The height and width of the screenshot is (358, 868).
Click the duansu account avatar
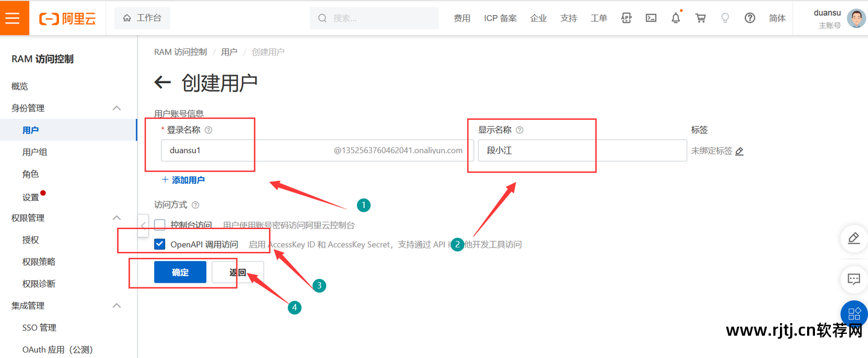(x=856, y=18)
